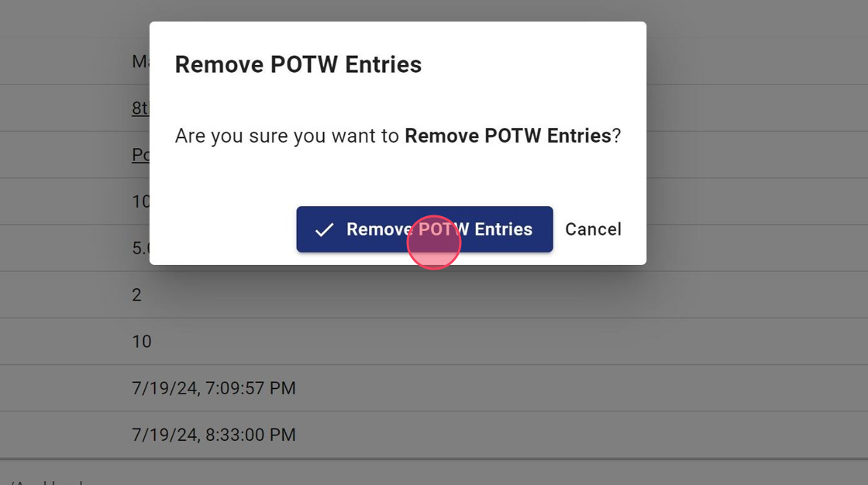Click the checkmark icon on the confirm button

click(x=324, y=229)
